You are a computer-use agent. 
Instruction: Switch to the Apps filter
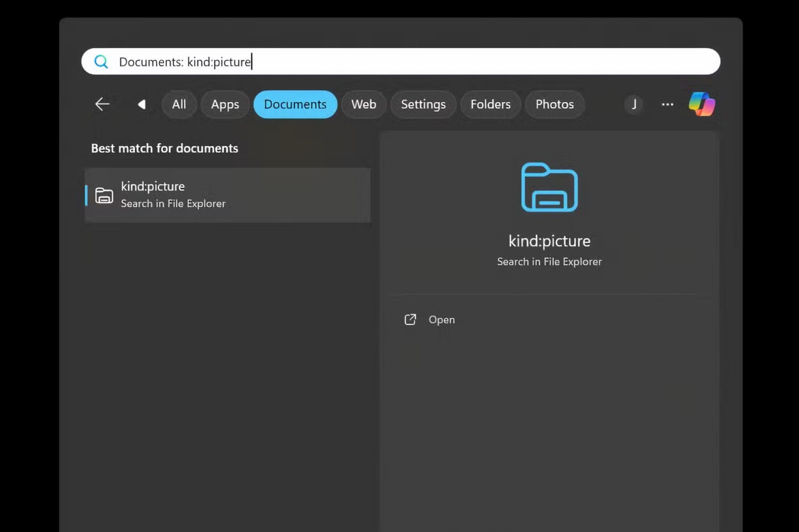click(225, 104)
